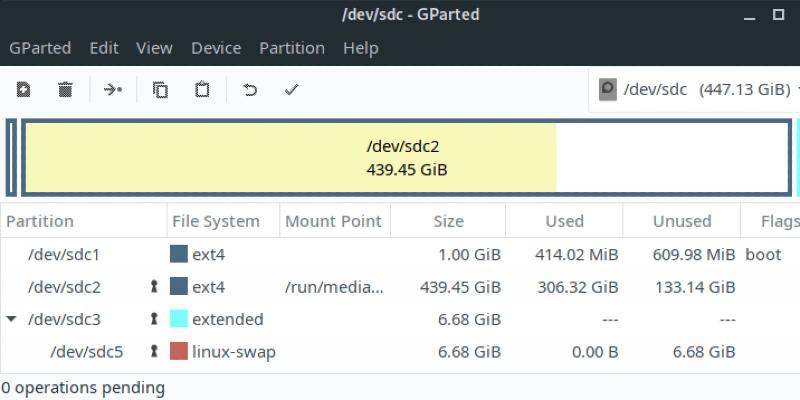Open the Device menu
Image resolution: width=800 pixels, height=400 pixels.
point(216,48)
